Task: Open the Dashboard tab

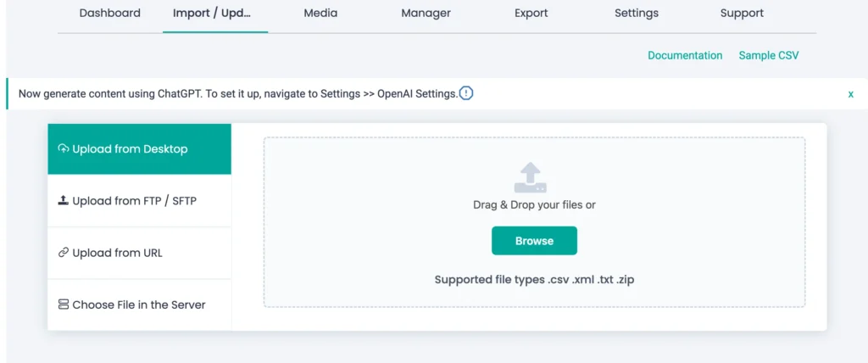Action: point(110,14)
